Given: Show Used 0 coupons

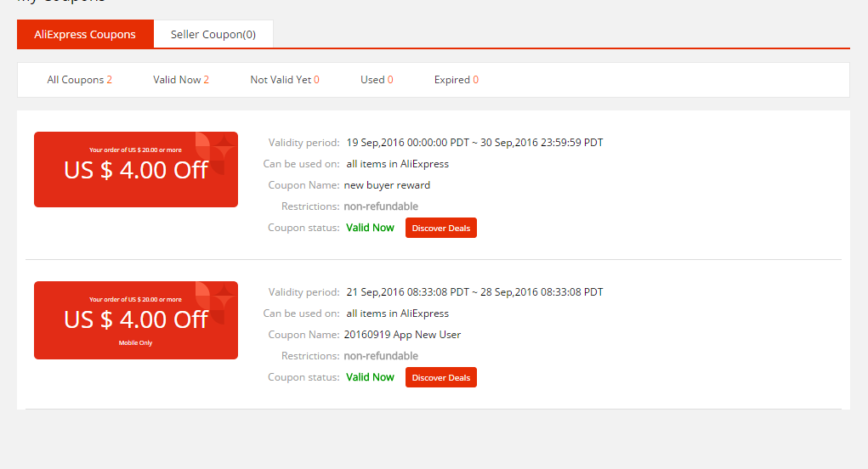Looking at the screenshot, I should [x=377, y=80].
